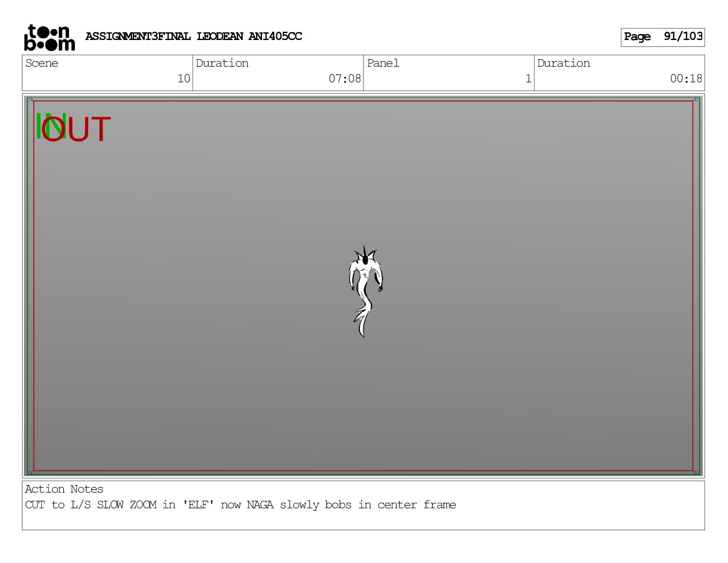Click the title 'ASSIGNMENT3FINAL LEODEAN ANI405CC'
This screenshot has height=563, width=728.
click(x=193, y=36)
